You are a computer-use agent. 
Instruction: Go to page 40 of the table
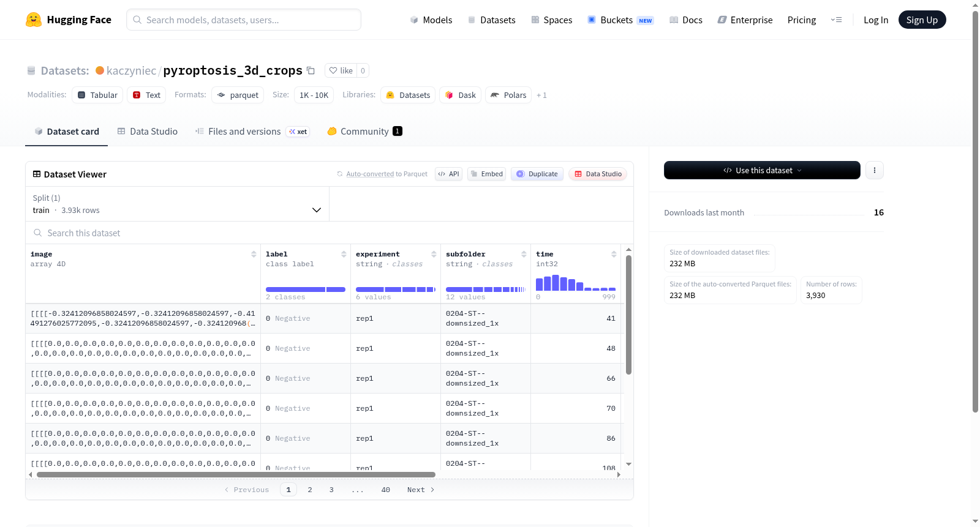(386, 490)
